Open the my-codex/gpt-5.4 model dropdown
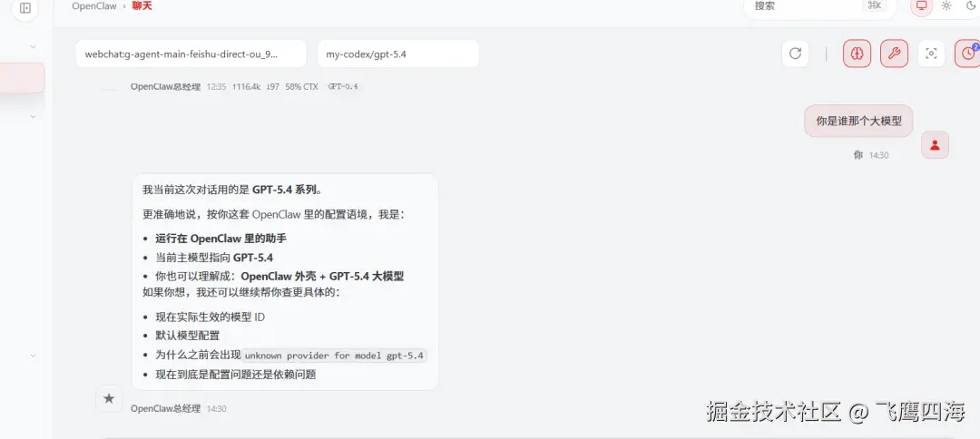The height and width of the screenshot is (439, 980). [398, 54]
